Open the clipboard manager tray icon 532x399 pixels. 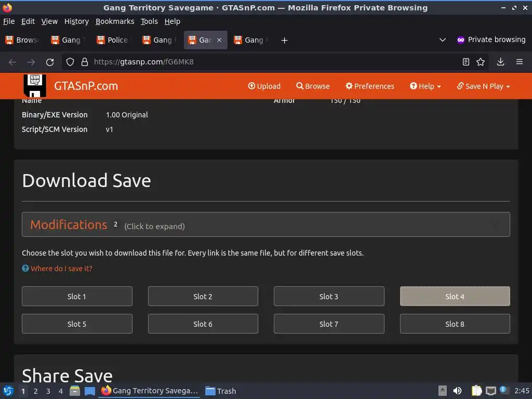[477, 391]
